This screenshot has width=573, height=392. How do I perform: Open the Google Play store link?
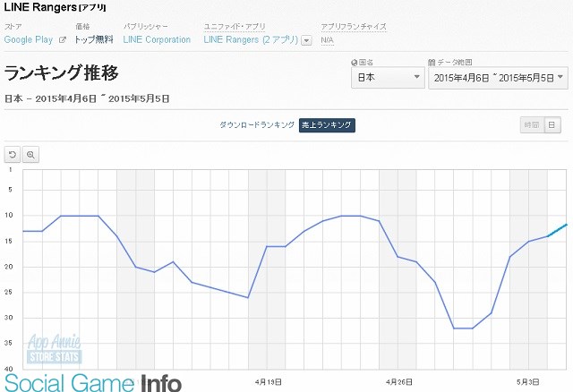(x=29, y=39)
